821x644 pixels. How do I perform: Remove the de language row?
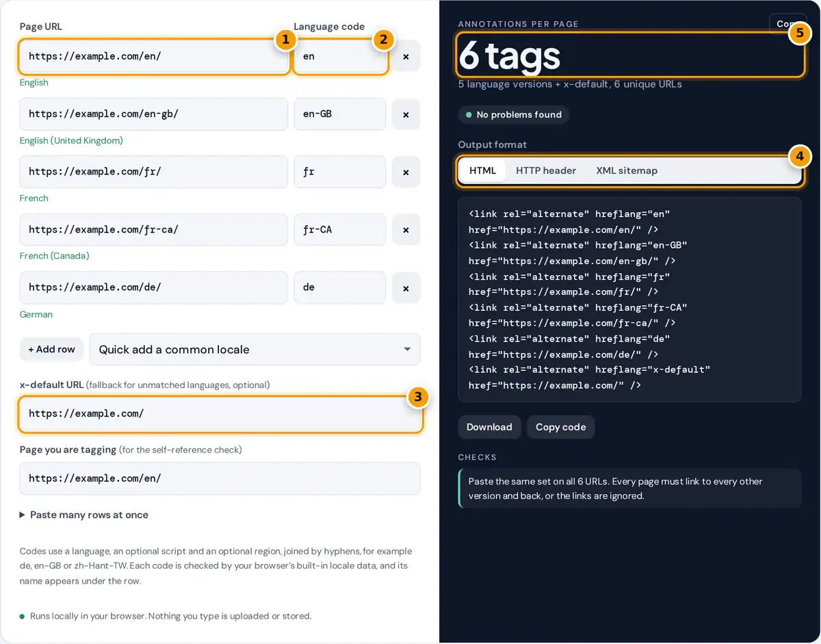406,288
